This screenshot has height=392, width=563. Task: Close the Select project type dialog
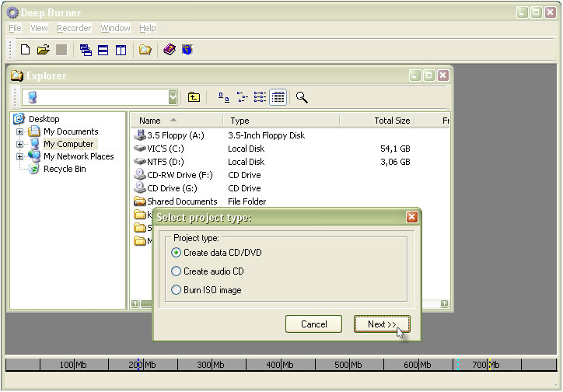(412, 217)
